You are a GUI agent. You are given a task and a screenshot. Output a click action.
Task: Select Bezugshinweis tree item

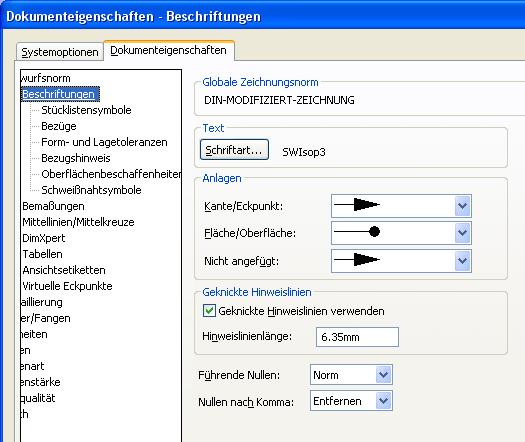[x=76, y=158]
